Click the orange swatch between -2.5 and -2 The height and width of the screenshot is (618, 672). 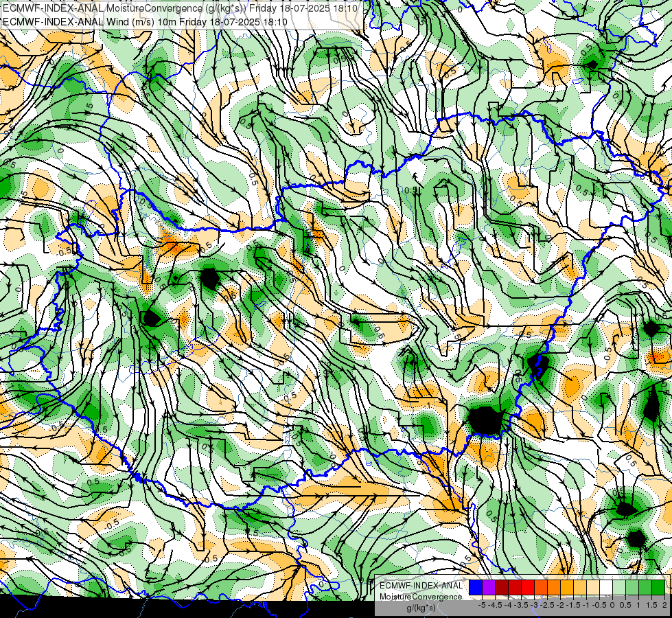click(x=554, y=587)
